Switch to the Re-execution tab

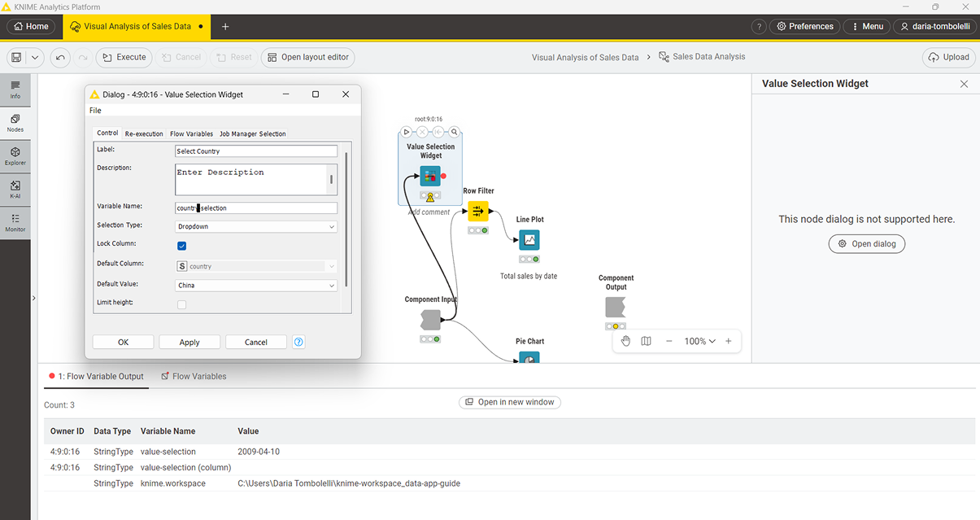click(x=144, y=133)
